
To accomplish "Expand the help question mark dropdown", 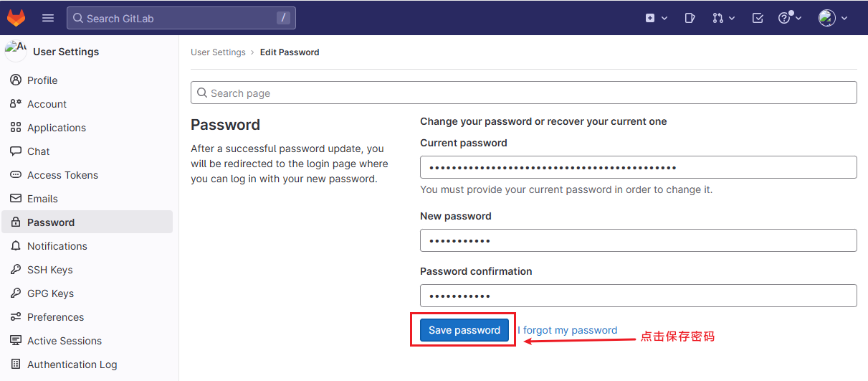I will tap(790, 18).
